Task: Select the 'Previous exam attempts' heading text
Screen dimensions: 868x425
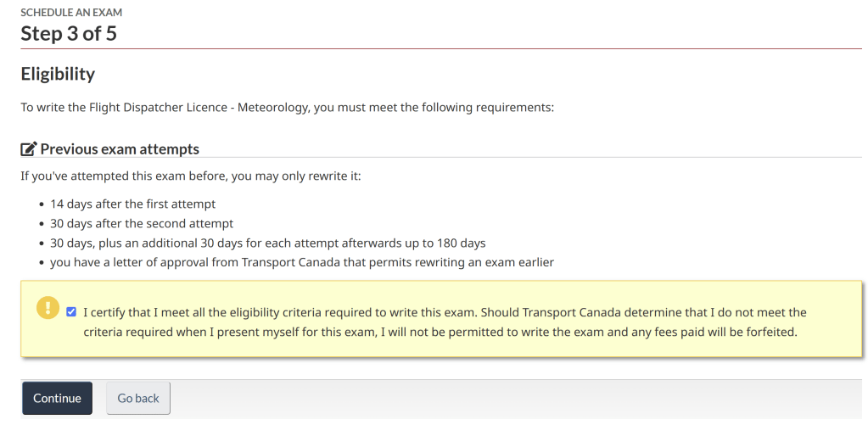Action: (x=120, y=149)
